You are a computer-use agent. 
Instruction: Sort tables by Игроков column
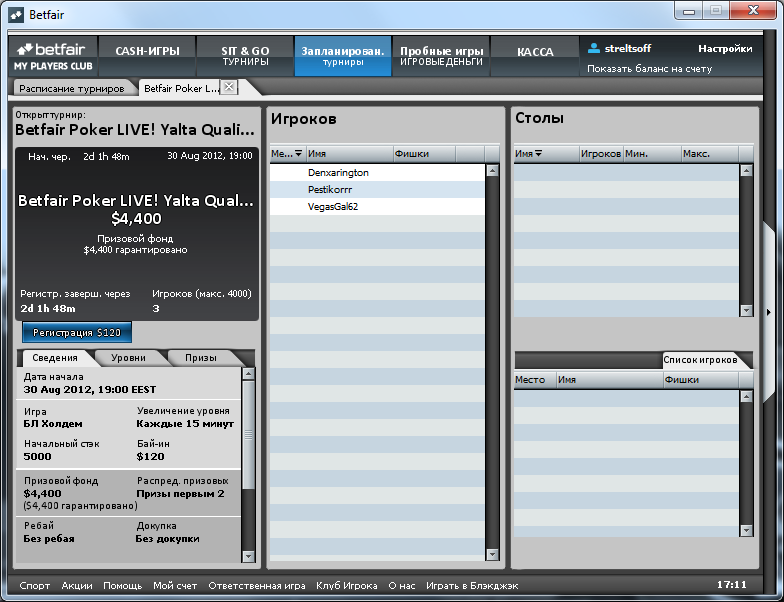coord(601,154)
